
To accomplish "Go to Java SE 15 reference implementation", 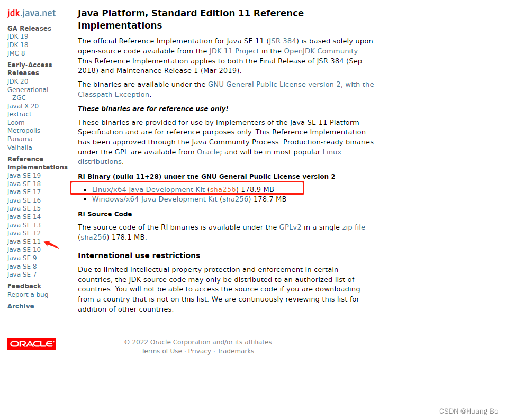I will [24, 208].
